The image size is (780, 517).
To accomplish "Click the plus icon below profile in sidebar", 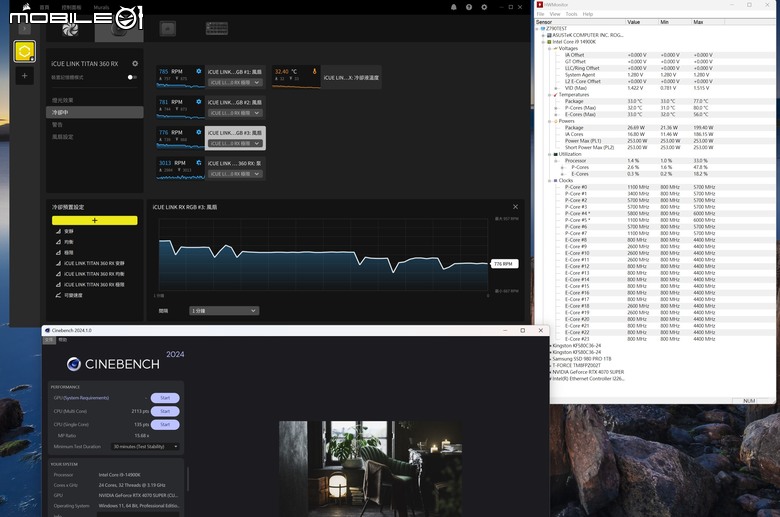I will 24,76.
